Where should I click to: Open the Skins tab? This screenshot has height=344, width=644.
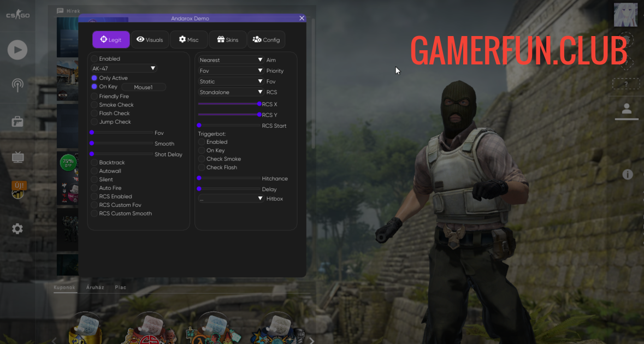tap(228, 39)
